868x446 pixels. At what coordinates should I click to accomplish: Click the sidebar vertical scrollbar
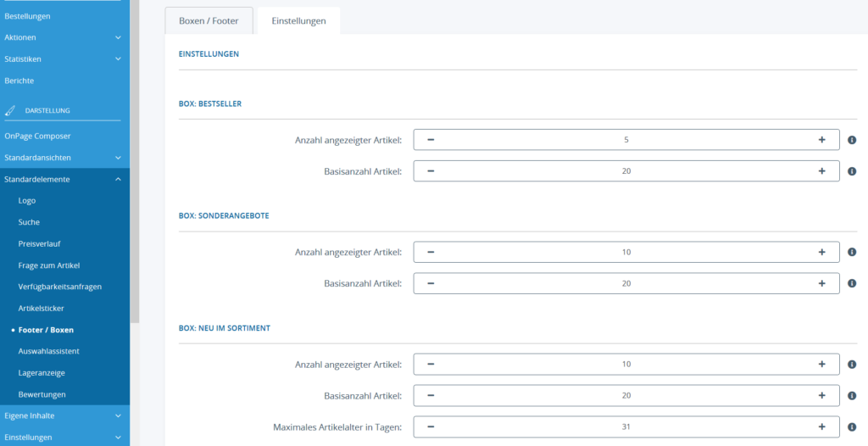coord(134,170)
